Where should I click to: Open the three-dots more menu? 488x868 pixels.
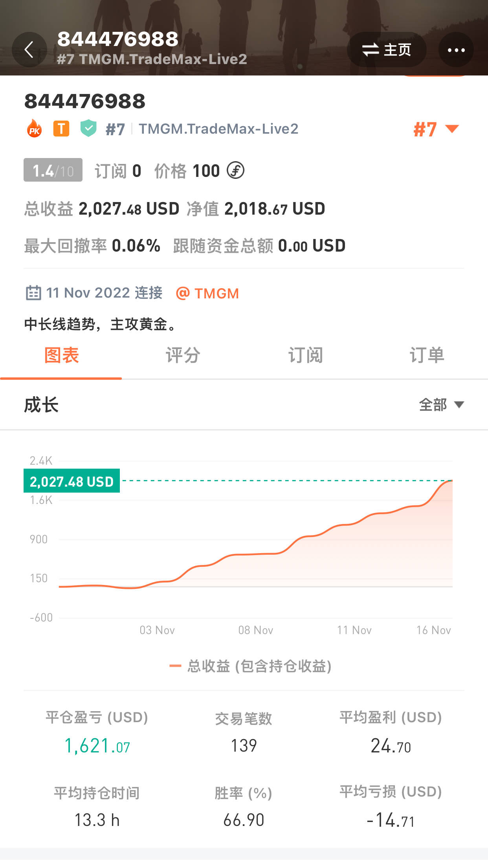pyautogui.click(x=456, y=50)
